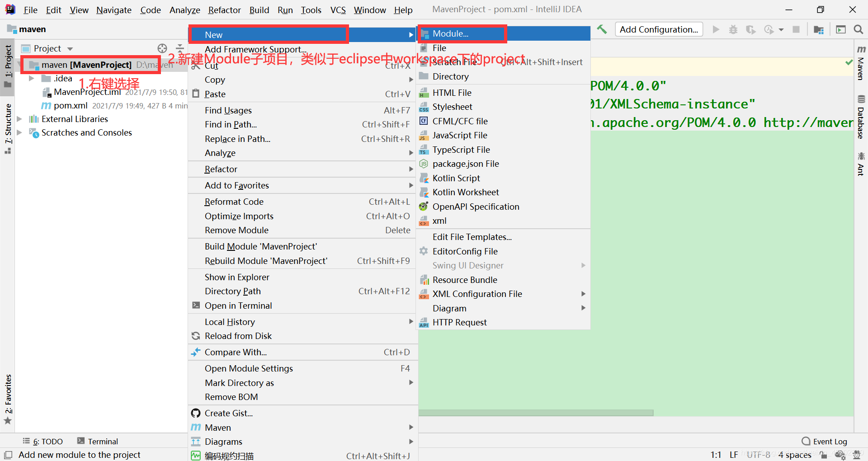This screenshot has height=461, width=868.
Task: Open the VCS menu
Action: 338,10
